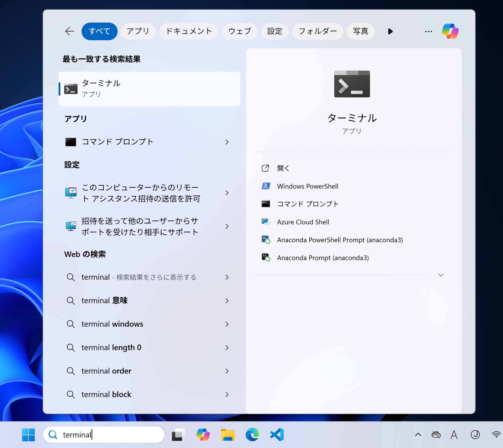Click the Windows PowerShell icon in preview pane
This screenshot has width=503, height=448.
tap(266, 186)
